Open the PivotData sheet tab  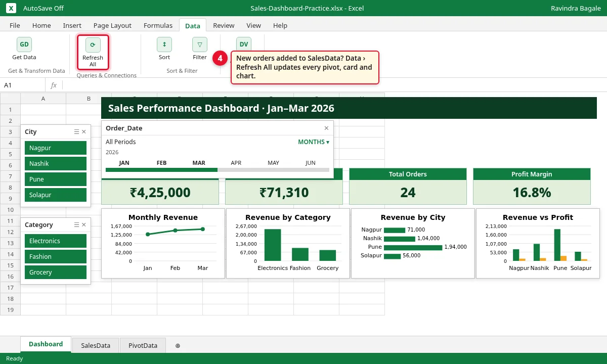pyautogui.click(x=143, y=345)
